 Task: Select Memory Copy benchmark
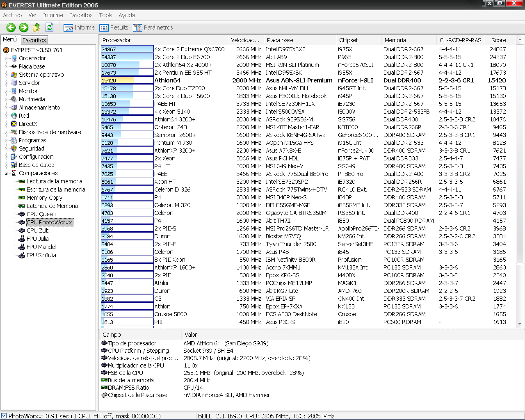click(44, 198)
